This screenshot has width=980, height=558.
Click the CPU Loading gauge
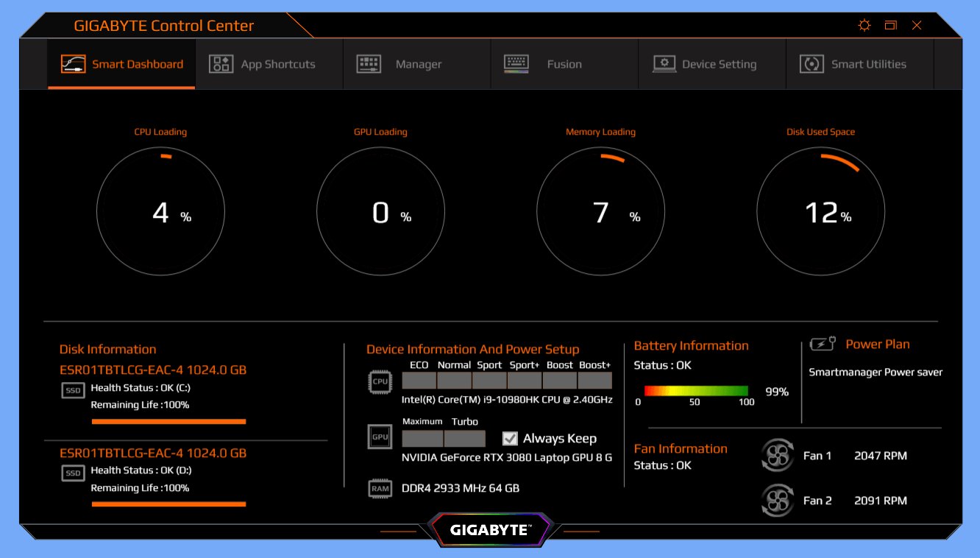coord(160,213)
